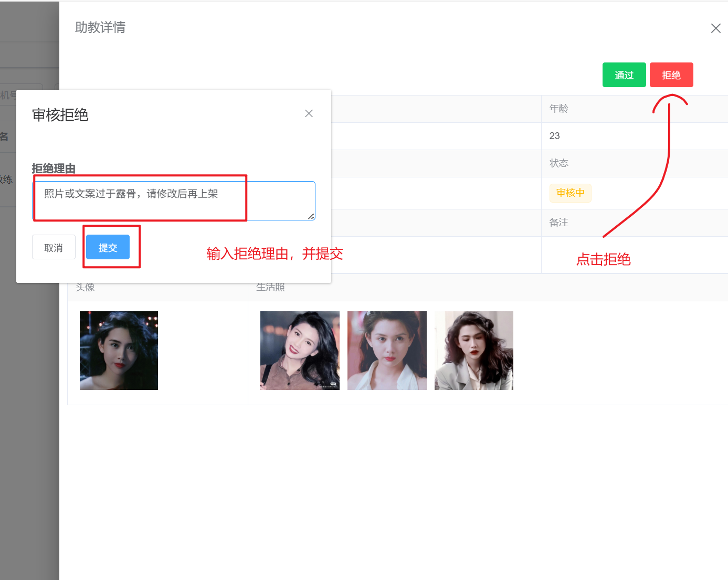
Task: Close the 审核拒绝 dialog with X icon
Action: (x=309, y=113)
